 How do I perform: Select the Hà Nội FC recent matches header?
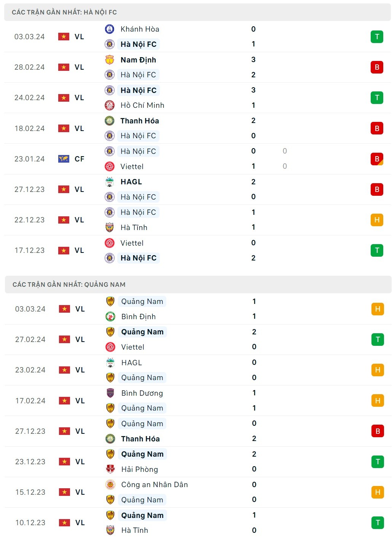pos(64,12)
